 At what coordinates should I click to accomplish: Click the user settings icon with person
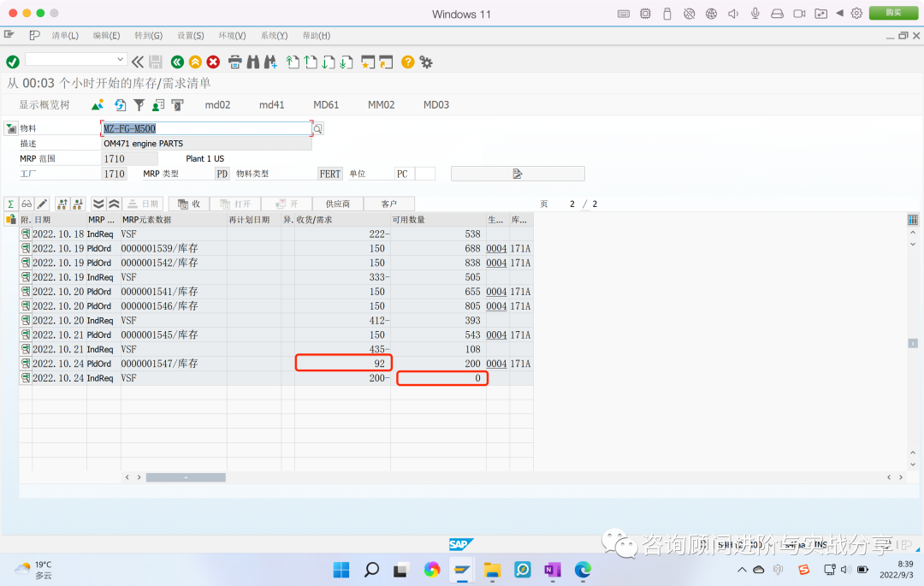coord(158,105)
